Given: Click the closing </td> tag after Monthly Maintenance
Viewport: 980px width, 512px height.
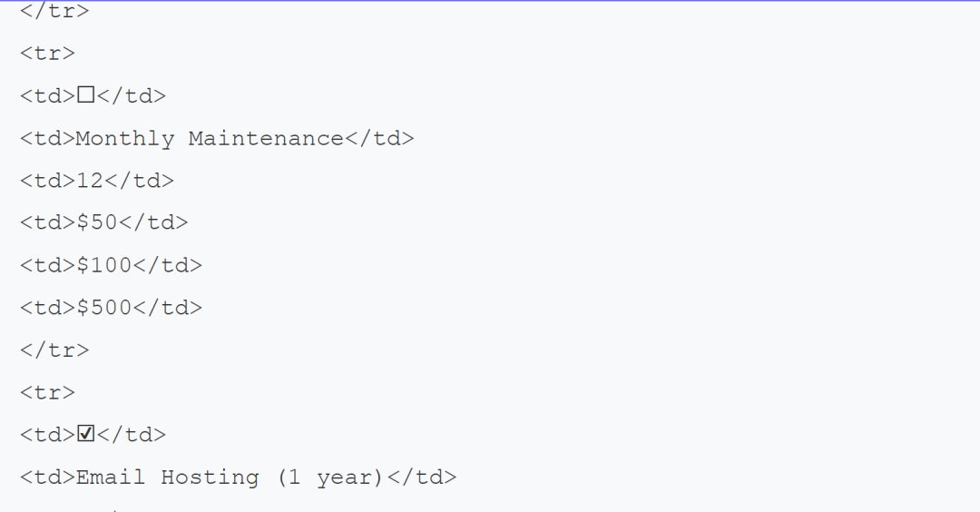Looking at the screenshot, I should click(378, 138).
